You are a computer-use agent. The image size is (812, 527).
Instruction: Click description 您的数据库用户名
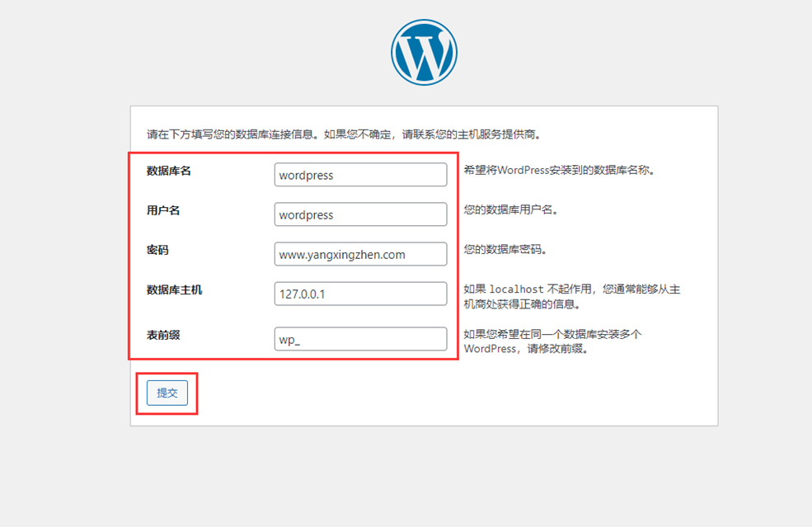(510, 209)
